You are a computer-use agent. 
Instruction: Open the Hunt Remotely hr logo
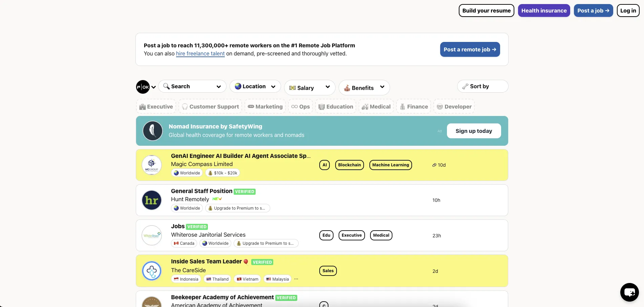[152, 200]
